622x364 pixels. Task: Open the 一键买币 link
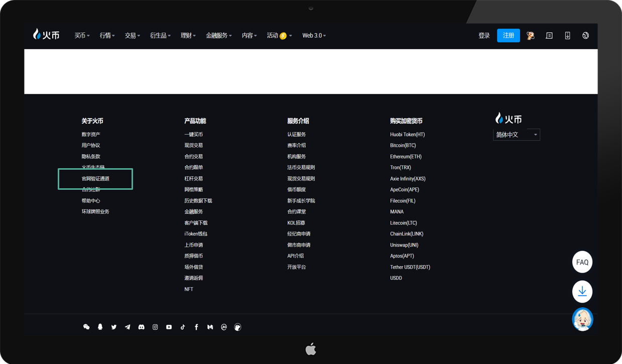(194, 135)
